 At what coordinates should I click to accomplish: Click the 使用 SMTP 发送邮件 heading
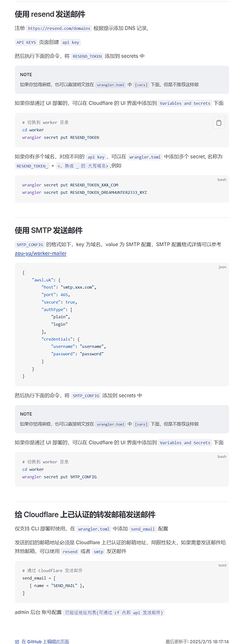49,231
